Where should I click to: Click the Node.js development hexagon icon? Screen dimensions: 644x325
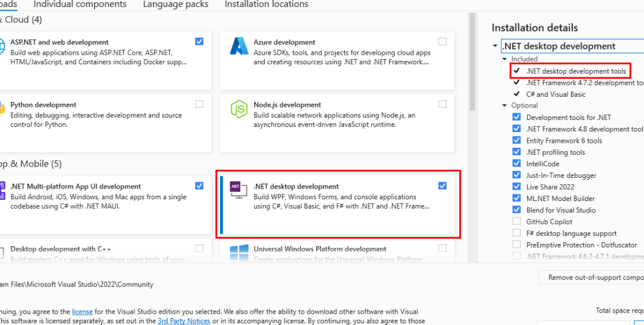pyautogui.click(x=239, y=109)
